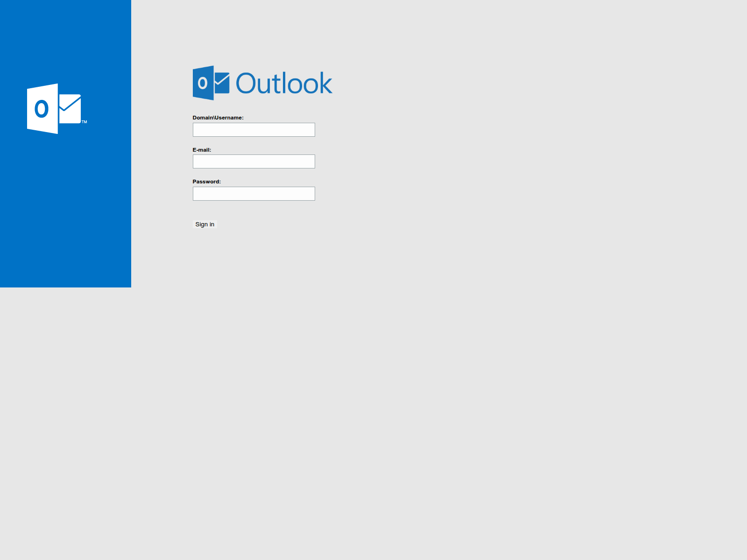Click the Domain\Username input field
This screenshot has height=560, width=747.
[254, 130]
